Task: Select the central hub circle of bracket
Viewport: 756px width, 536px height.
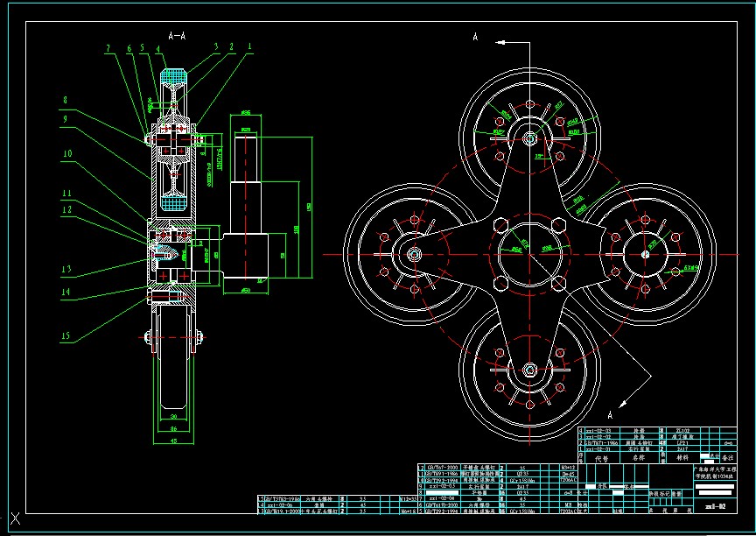Action: (529, 254)
